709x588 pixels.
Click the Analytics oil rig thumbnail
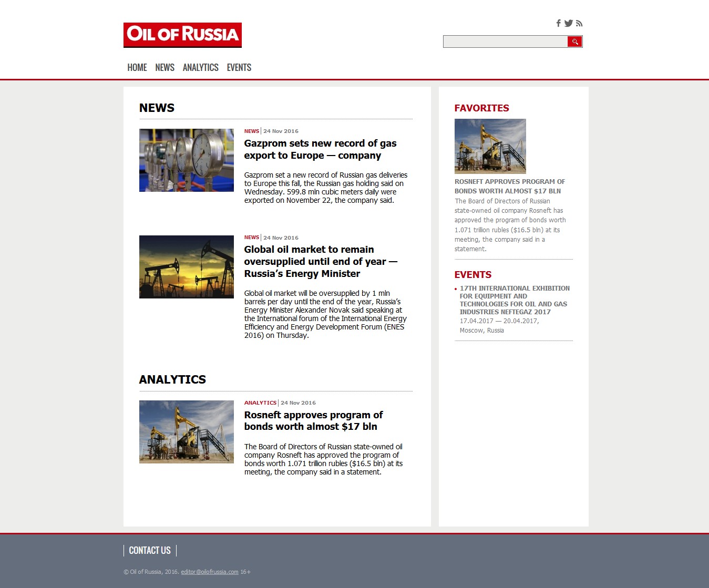pos(187,432)
